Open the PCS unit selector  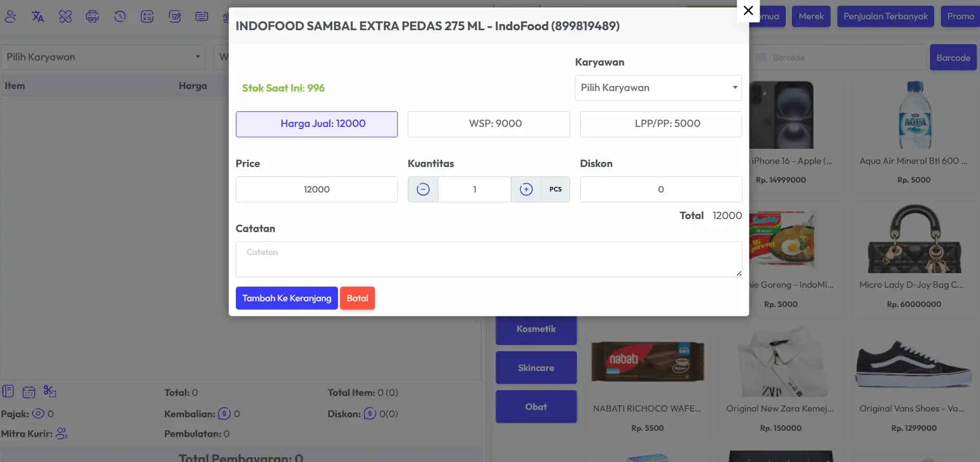pyautogui.click(x=556, y=189)
